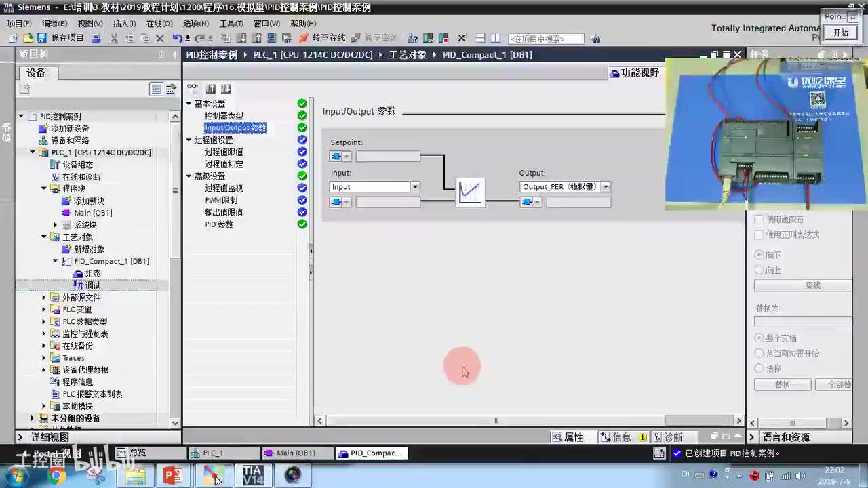Open PWM 限制 settings page
The width and height of the screenshot is (868, 488).
pyautogui.click(x=221, y=200)
